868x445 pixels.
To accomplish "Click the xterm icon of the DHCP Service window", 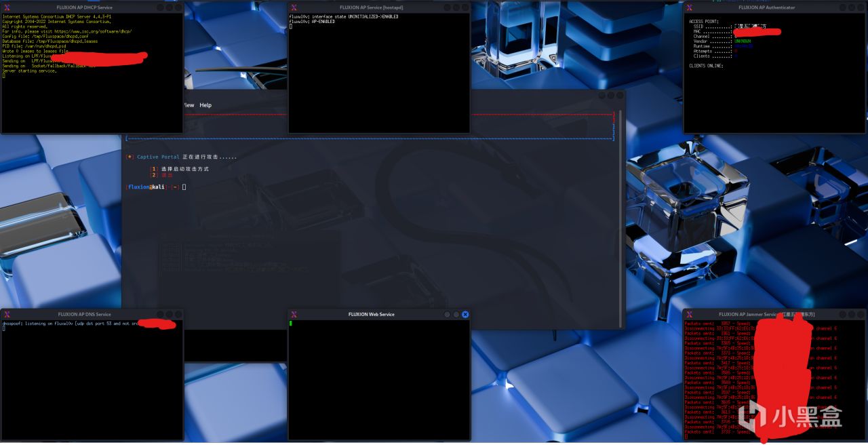I will click(7, 7).
